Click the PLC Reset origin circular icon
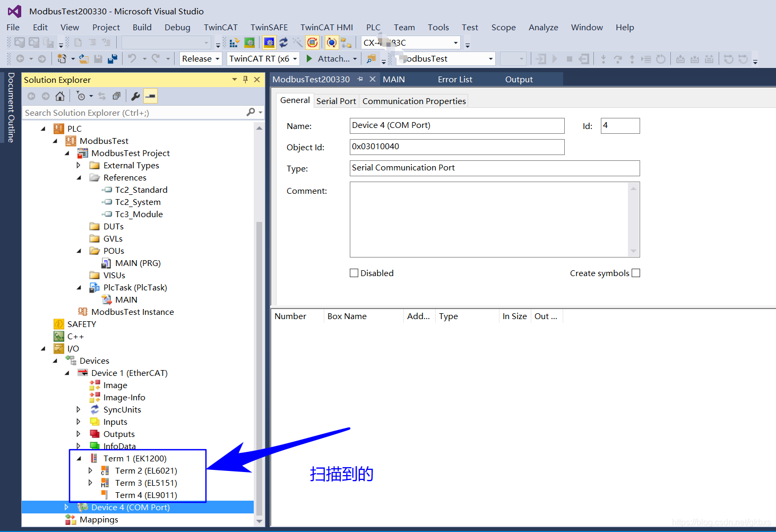 click(660, 58)
